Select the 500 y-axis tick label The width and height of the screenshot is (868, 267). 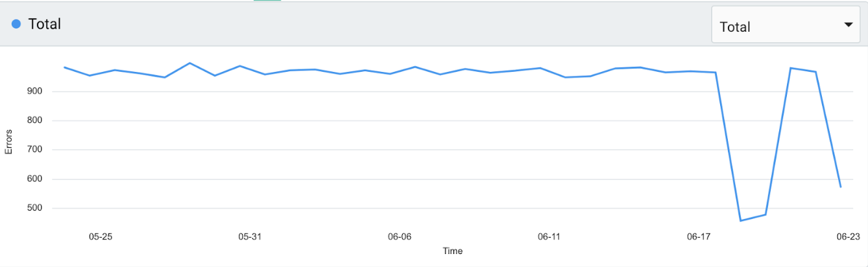(34, 208)
